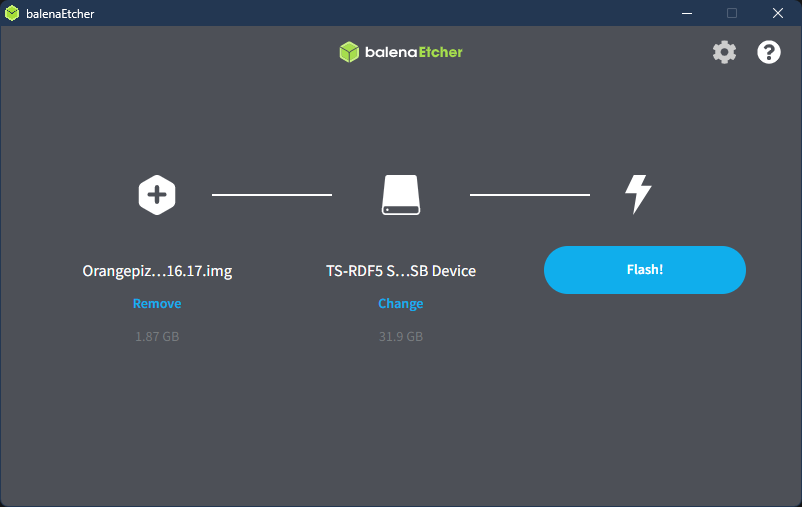Click the 31.9 GB drive size text
Screen dimensions: 802x507
(x=401, y=337)
